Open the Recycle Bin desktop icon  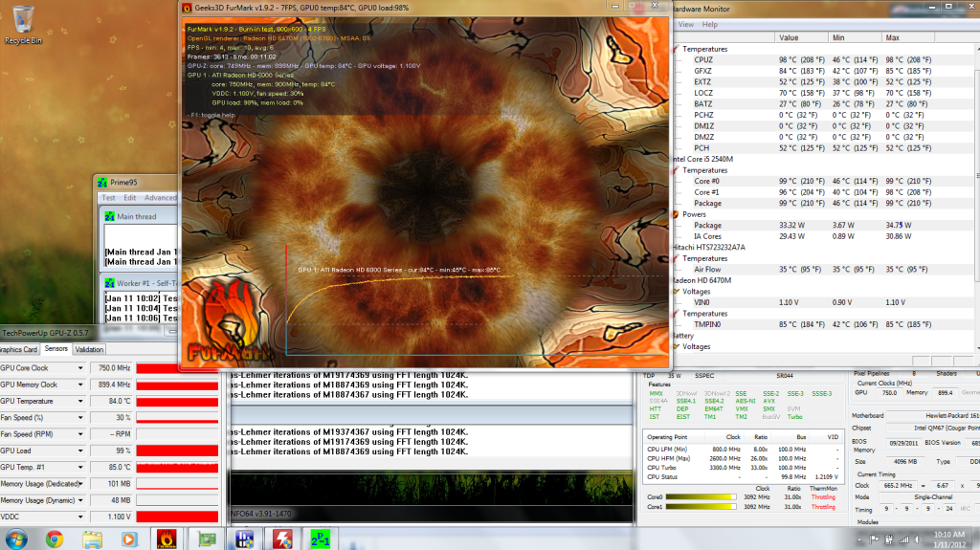point(23,25)
